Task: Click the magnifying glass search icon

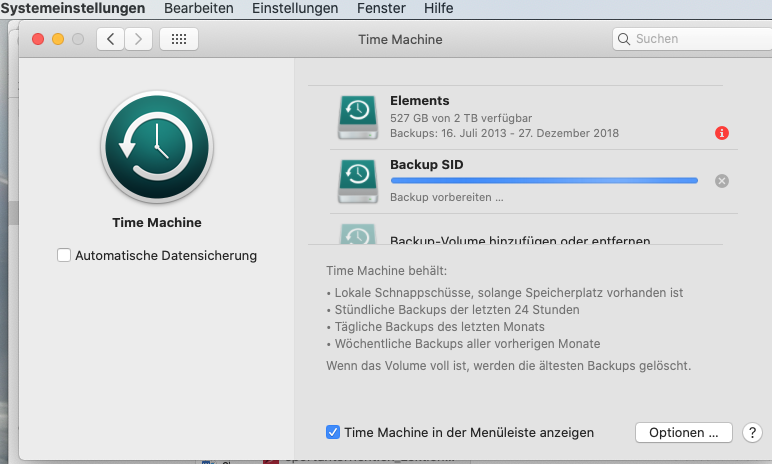Action: click(624, 39)
